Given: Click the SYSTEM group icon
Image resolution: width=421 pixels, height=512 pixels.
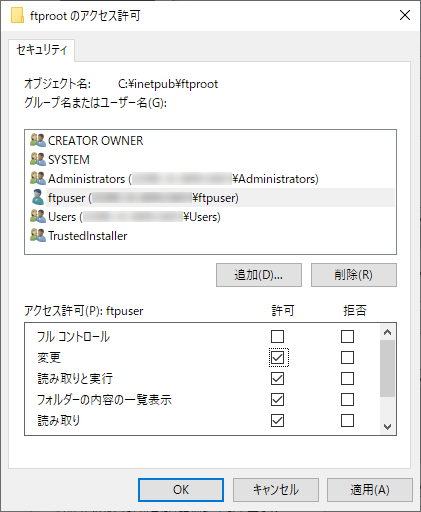Looking at the screenshot, I should [x=38, y=159].
